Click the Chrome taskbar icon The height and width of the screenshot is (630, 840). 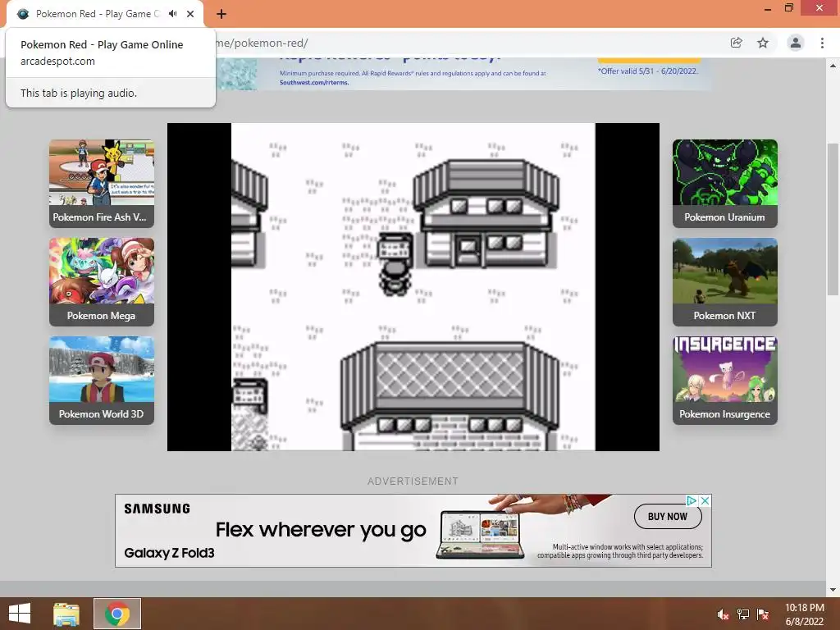[x=117, y=614]
